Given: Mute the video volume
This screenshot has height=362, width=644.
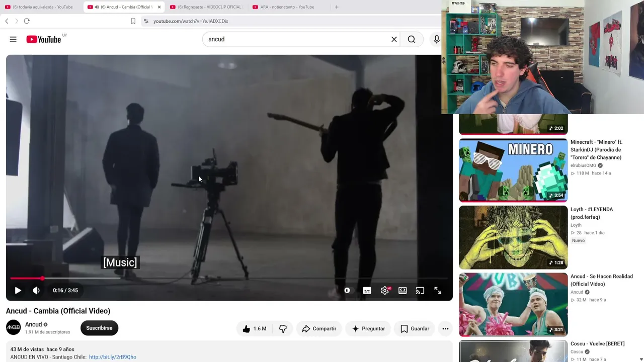Looking at the screenshot, I should pyautogui.click(x=36, y=290).
